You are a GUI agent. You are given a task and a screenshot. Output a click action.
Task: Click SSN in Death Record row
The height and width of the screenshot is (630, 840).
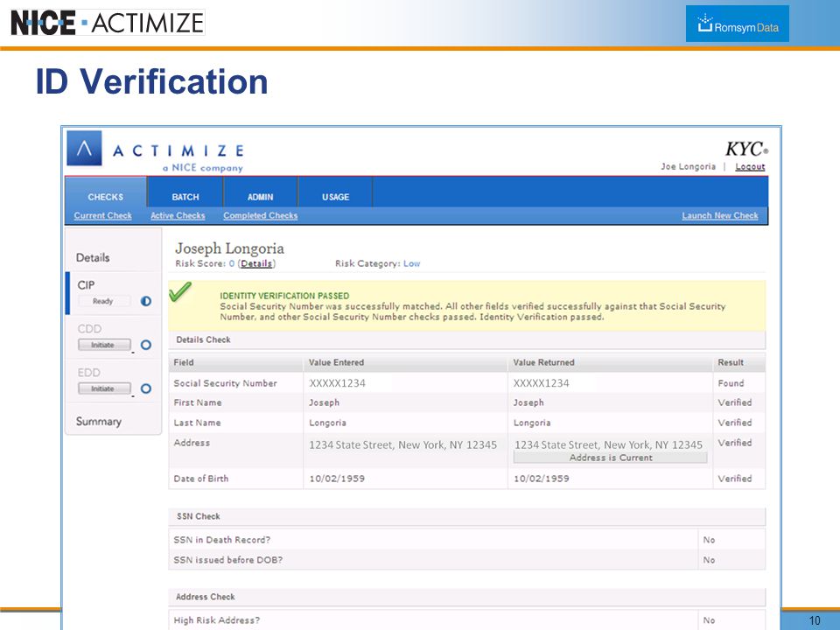[x=466, y=540]
